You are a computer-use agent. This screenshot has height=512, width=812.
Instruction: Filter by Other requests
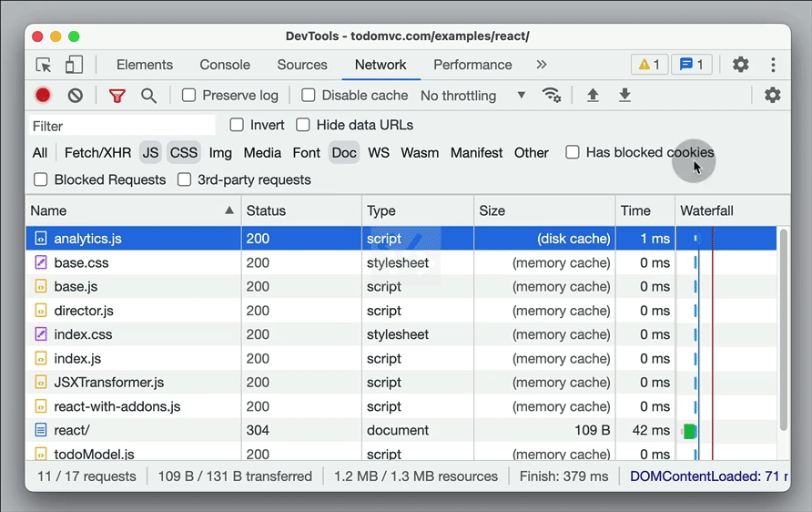click(532, 153)
